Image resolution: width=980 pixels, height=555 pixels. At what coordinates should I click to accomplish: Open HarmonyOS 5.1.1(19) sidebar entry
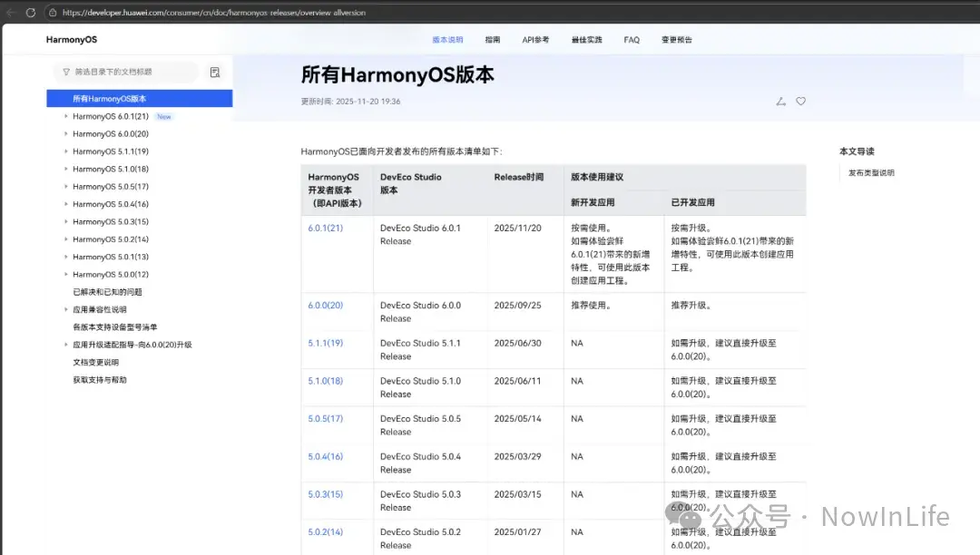point(111,151)
